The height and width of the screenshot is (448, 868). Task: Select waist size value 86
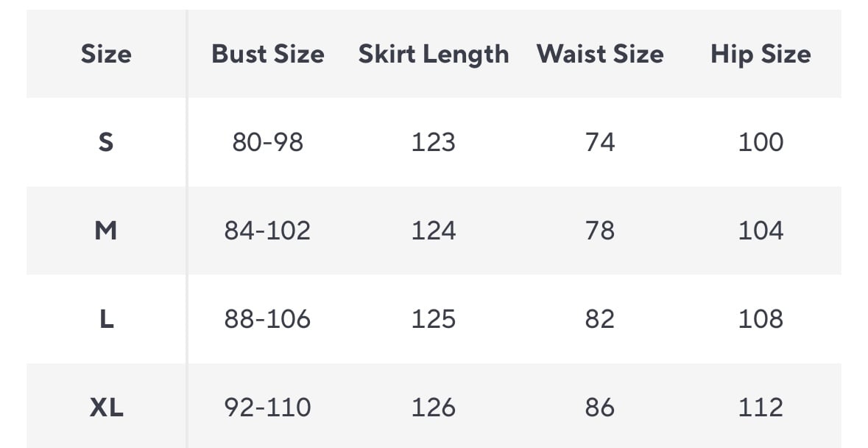600,407
